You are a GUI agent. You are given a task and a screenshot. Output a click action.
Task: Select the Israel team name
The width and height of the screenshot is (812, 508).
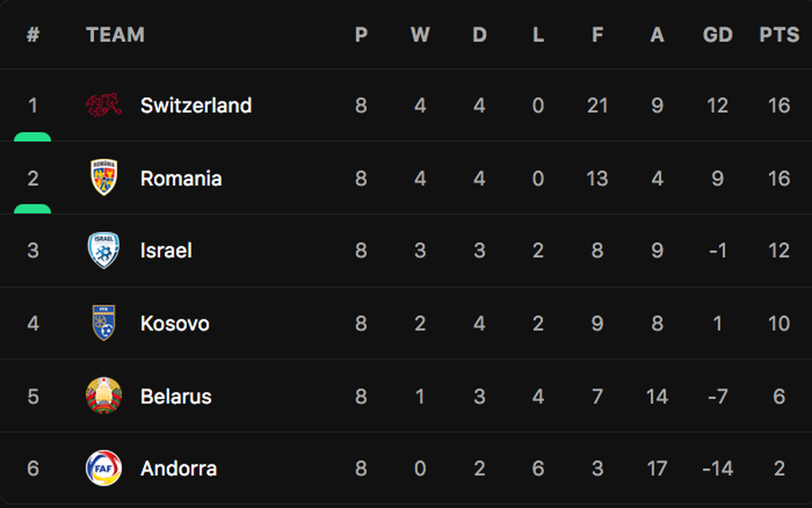166,251
